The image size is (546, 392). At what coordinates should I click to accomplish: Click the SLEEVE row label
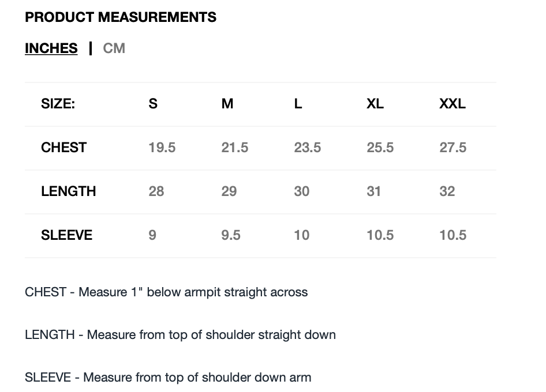[66, 235]
